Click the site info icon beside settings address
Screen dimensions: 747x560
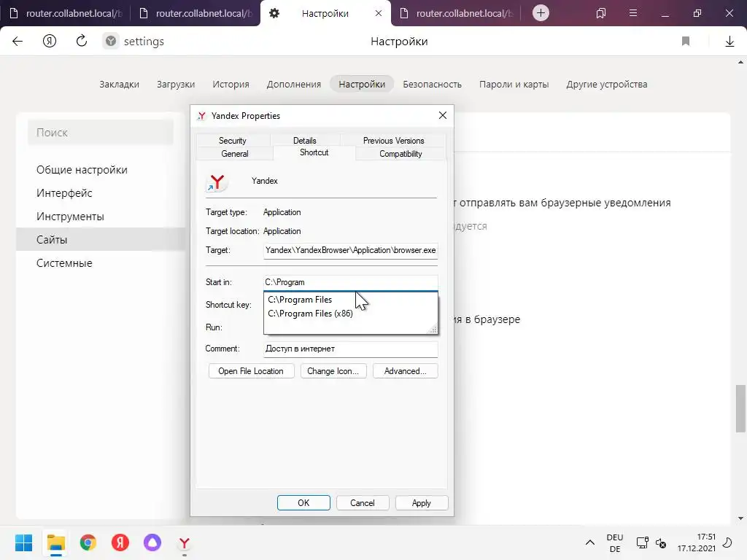[x=111, y=42]
